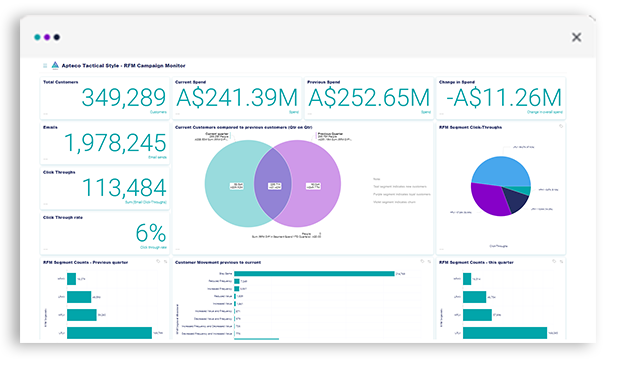Select the purple right segment of the Venn diagram

point(316,184)
